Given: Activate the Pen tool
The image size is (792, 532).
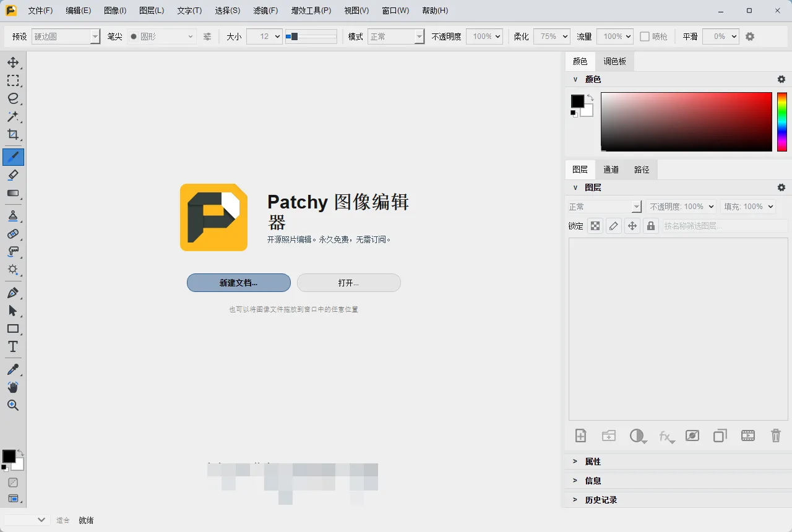Looking at the screenshot, I should [13, 293].
